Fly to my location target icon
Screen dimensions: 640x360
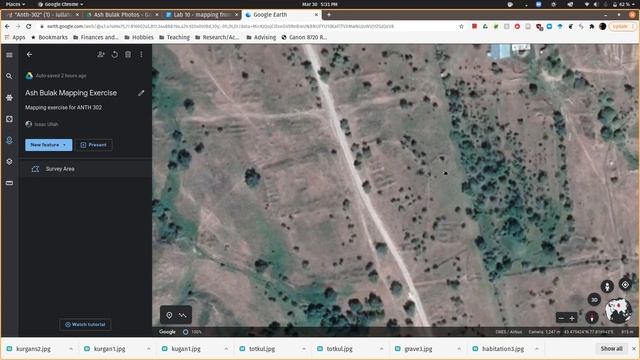coord(625,285)
